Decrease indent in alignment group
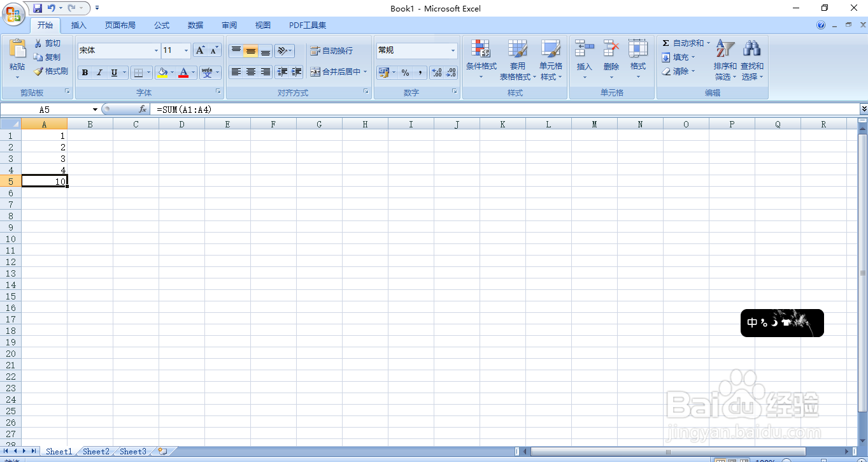Viewport: 868px width, 462px height. pos(282,72)
